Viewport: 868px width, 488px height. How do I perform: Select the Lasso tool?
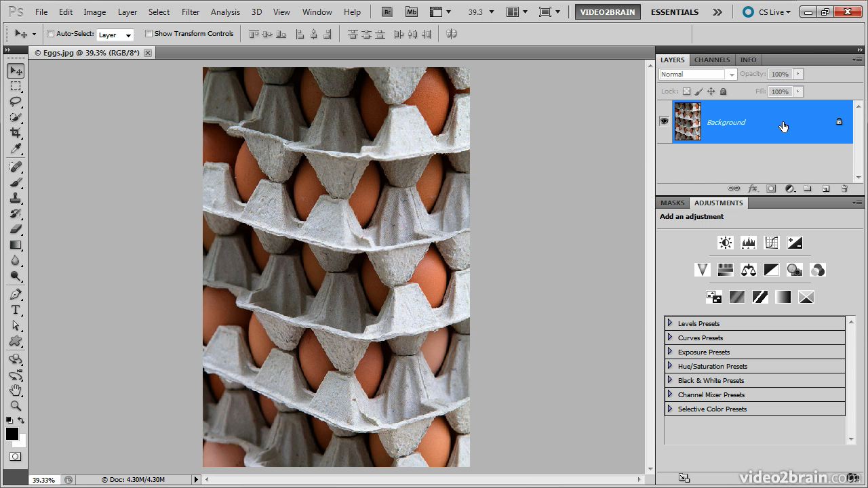click(16, 102)
